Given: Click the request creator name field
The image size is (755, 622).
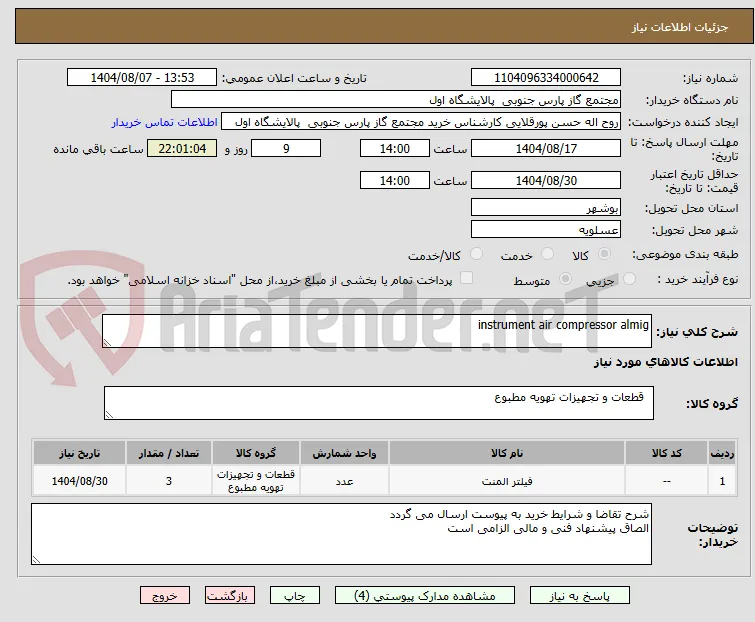Looking at the screenshot, I should 421,122.
